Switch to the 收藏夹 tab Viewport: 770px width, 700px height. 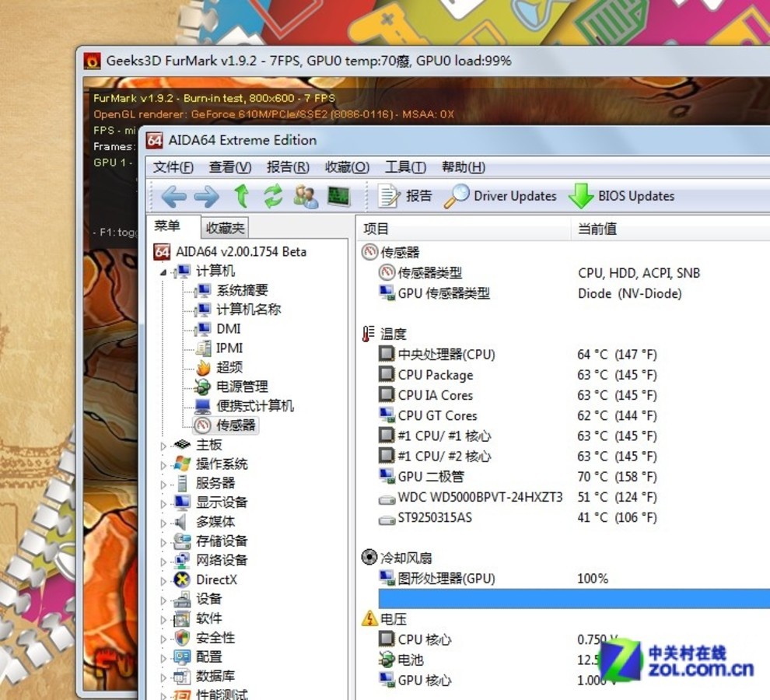pos(225,227)
